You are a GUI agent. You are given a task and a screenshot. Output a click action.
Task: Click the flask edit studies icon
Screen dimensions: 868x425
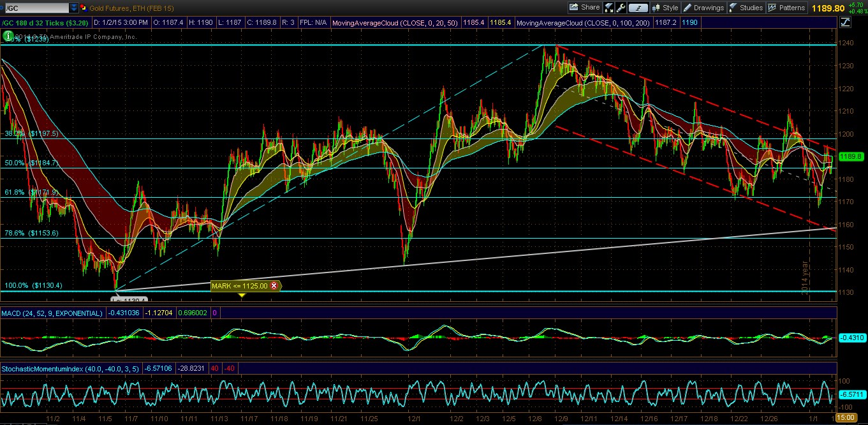coord(609,8)
